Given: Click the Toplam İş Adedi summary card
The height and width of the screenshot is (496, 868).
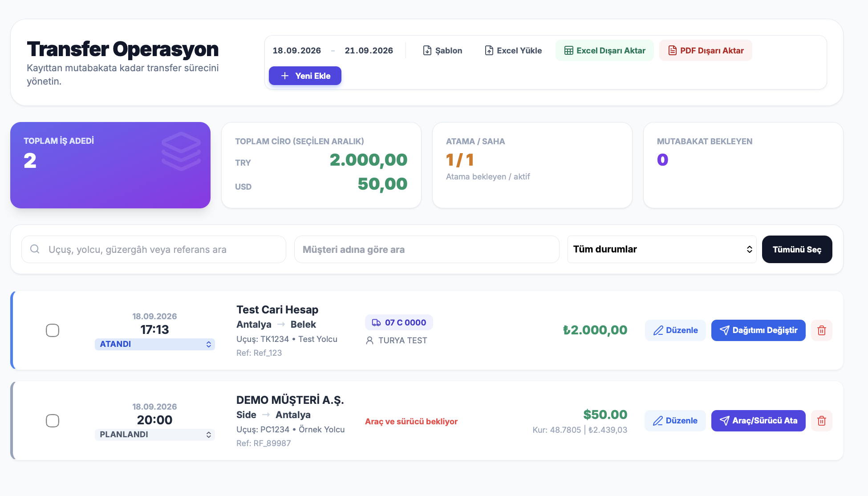Looking at the screenshot, I should (110, 165).
